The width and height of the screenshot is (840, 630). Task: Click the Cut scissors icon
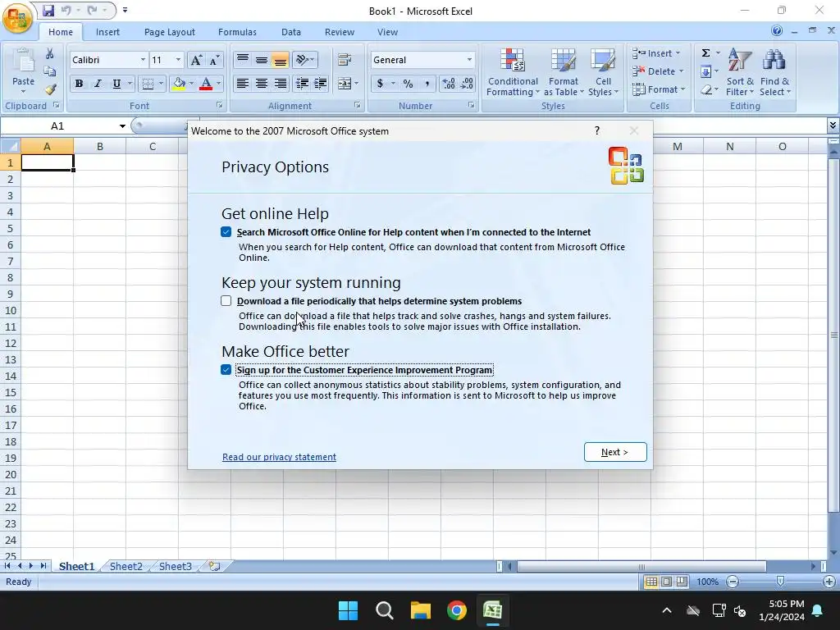click(x=49, y=53)
